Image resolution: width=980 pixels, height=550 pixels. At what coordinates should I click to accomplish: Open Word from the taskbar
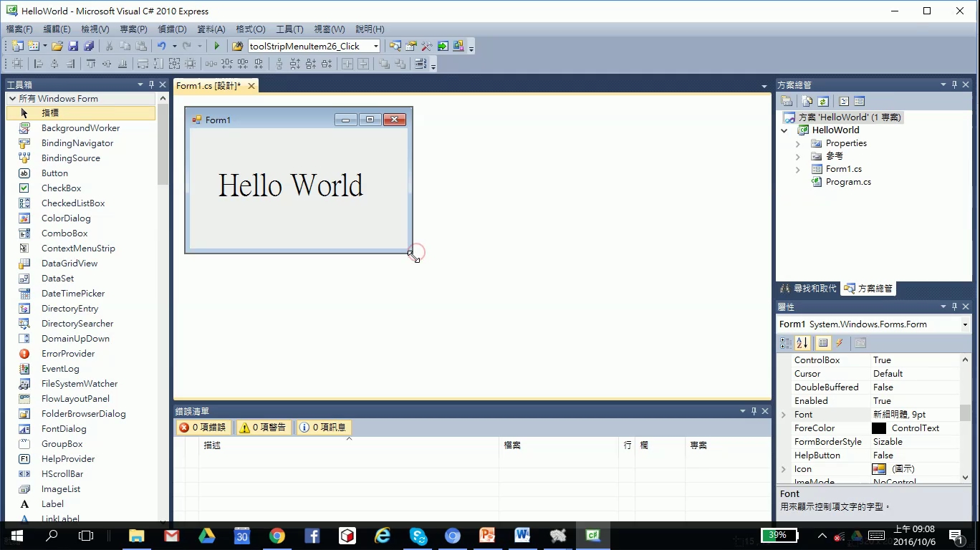pyautogui.click(x=522, y=535)
